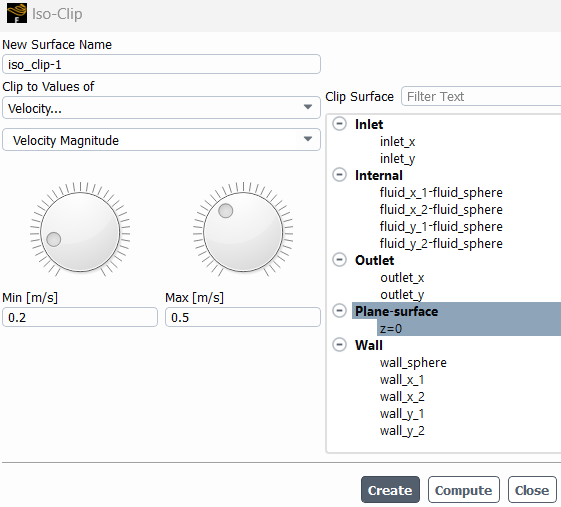Click the Compute button
The image size is (561, 507).
point(464,490)
